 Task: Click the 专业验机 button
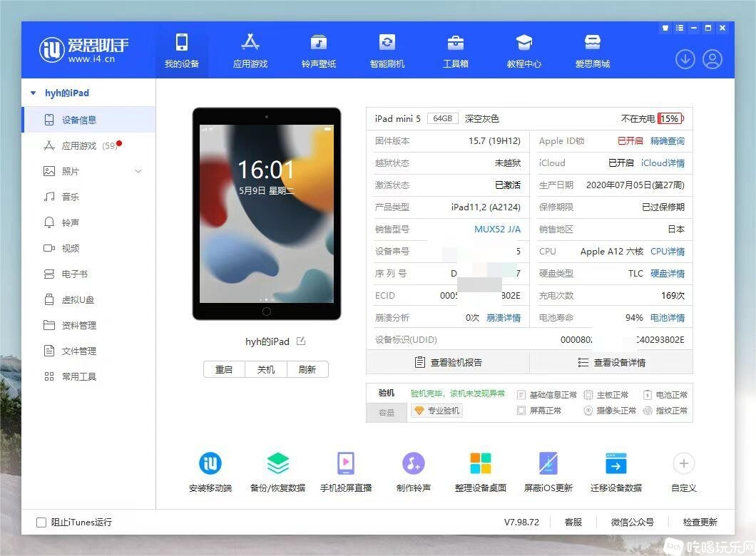pos(436,411)
